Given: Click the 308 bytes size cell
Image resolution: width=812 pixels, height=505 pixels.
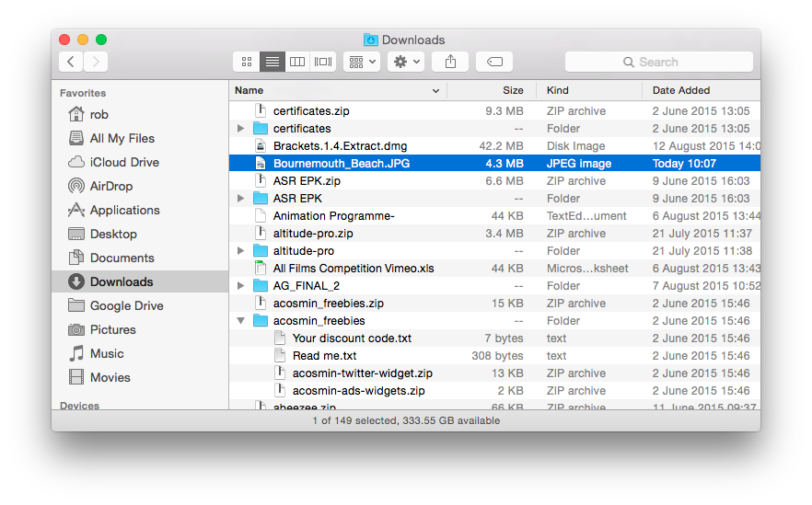Looking at the screenshot, I should [497, 356].
